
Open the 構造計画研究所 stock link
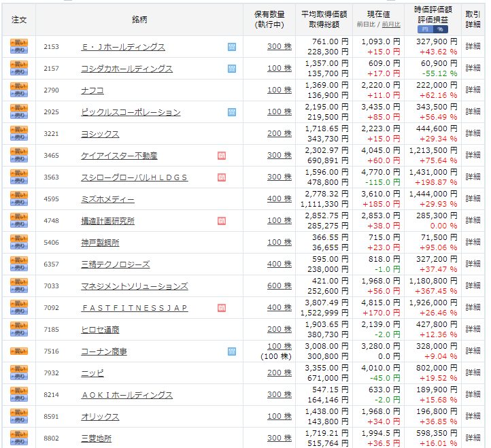[107, 221]
